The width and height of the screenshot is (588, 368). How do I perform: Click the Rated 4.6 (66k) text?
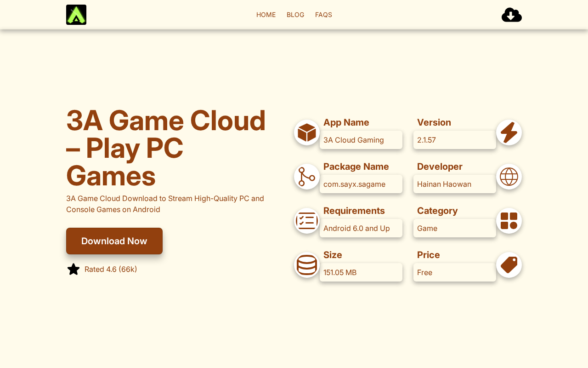111,269
